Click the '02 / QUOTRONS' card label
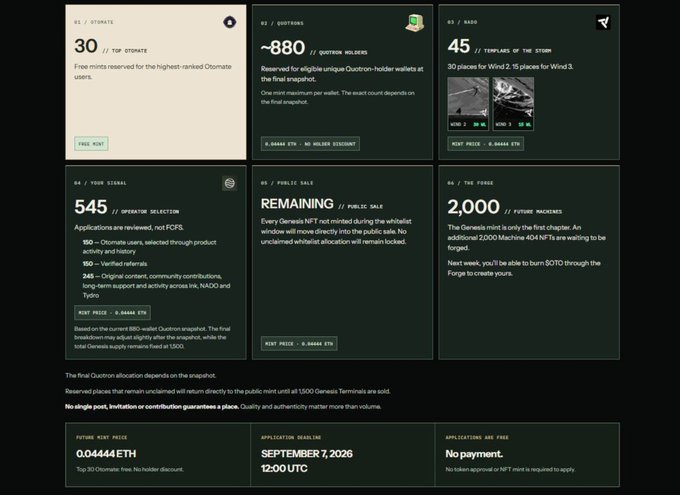Image resolution: width=680 pixels, height=495 pixels. tap(282, 23)
